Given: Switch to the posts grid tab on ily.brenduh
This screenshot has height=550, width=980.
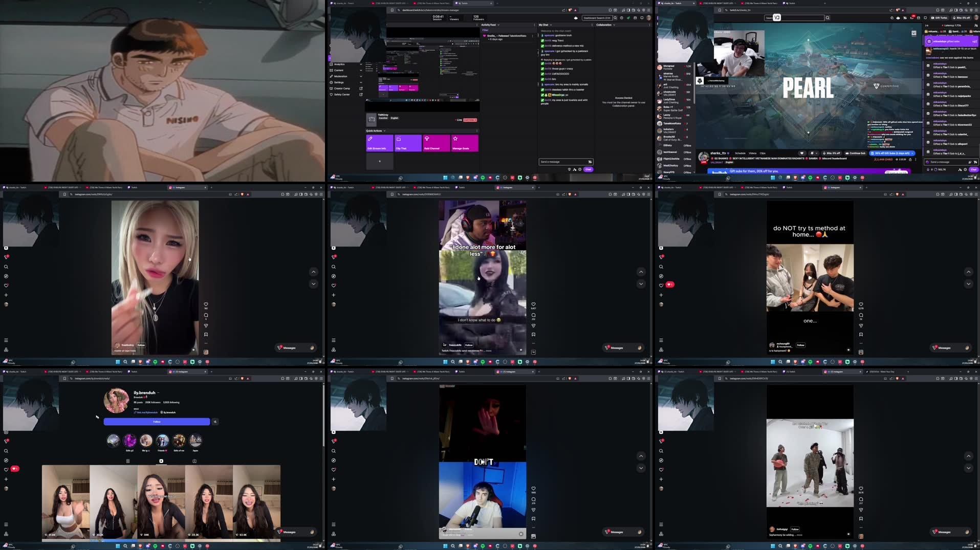Looking at the screenshot, I should [128, 461].
